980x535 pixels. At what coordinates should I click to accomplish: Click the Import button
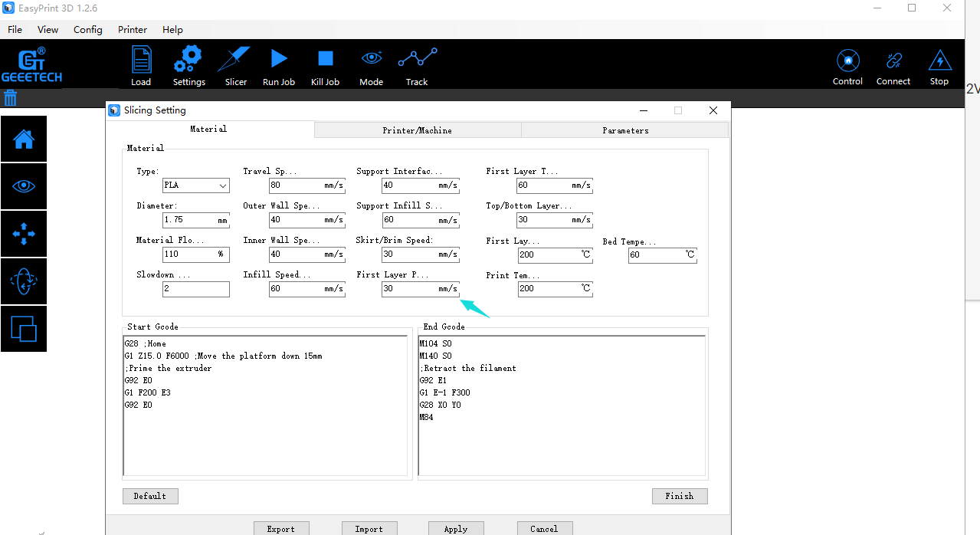pos(369,529)
